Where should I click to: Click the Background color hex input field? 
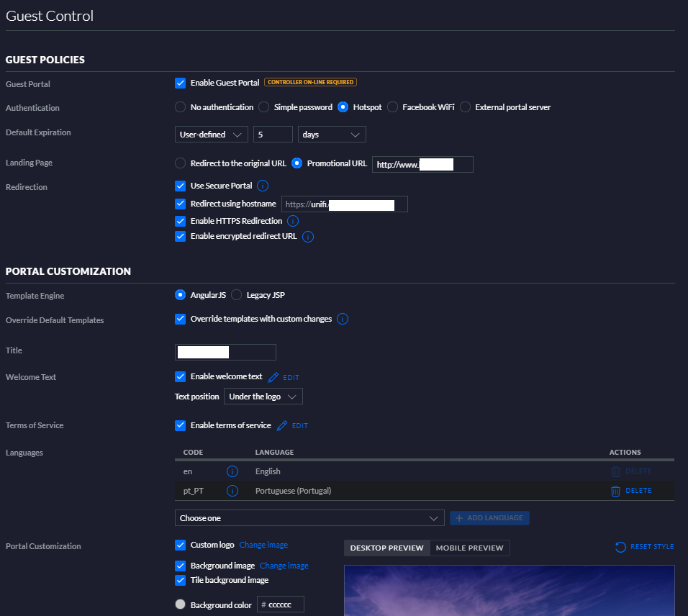pos(284,605)
